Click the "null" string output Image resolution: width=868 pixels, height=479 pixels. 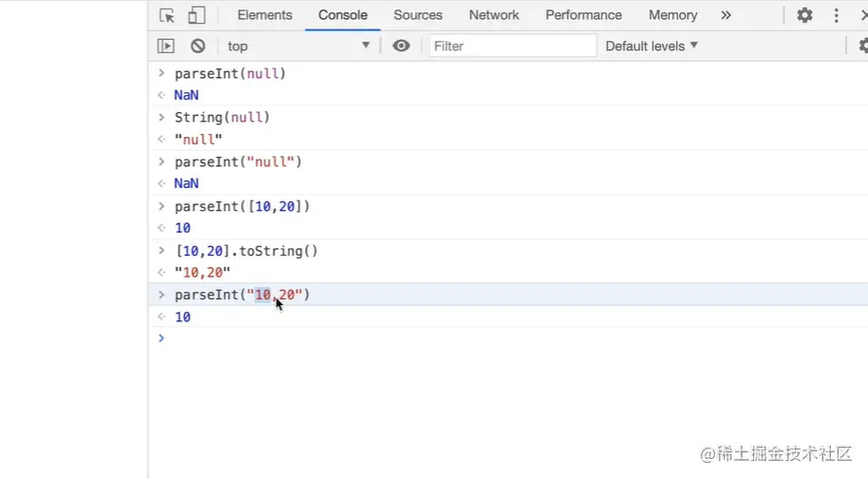(x=198, y=140)
